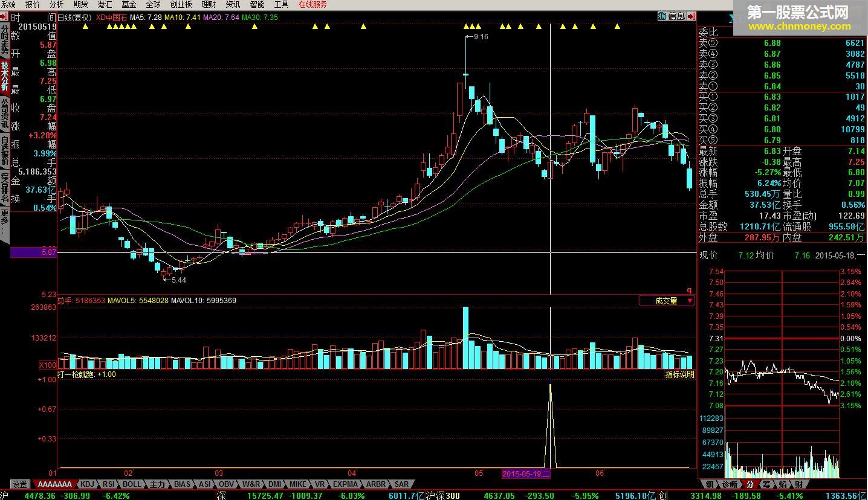
Task: Click the 9.16 high price label
Action: (x=481, y=37)
